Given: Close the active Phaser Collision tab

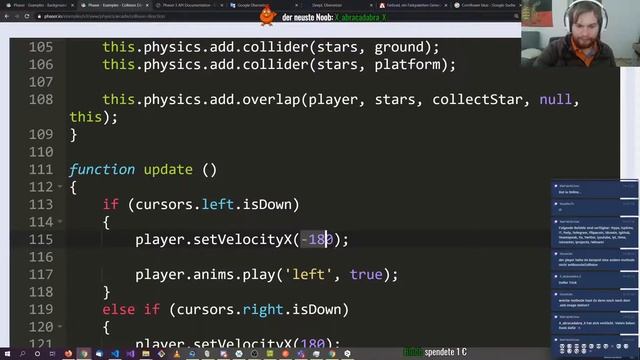Looking at the screenshot, I should coord(147,5).
